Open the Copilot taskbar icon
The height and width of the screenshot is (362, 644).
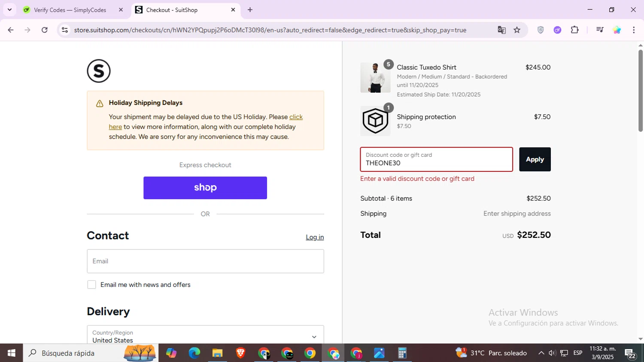tap(171, 353)
